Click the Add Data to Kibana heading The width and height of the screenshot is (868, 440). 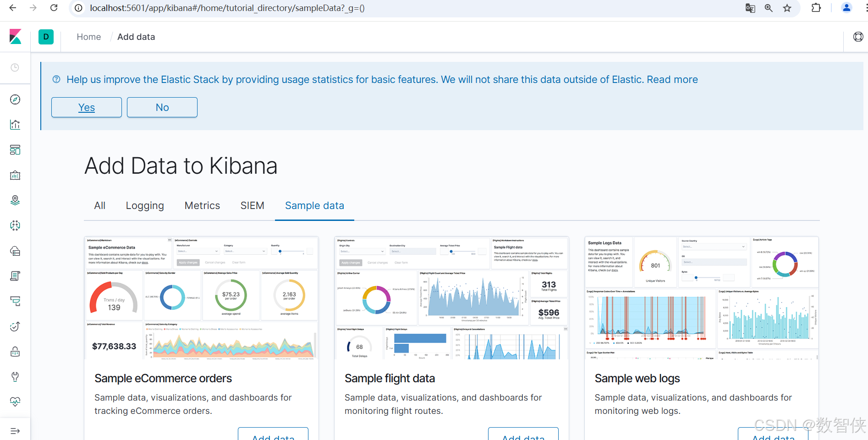coord(181,165)
